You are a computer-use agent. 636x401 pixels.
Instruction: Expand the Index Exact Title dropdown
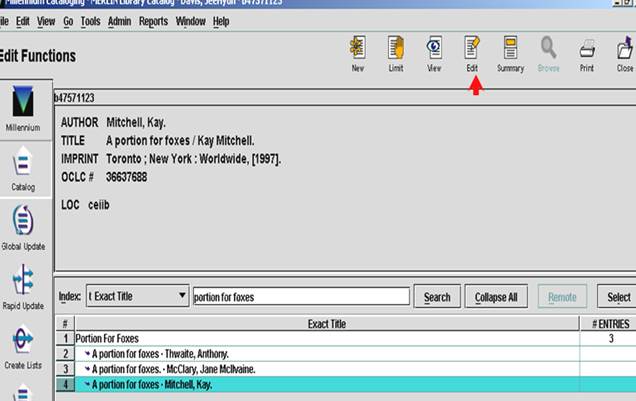pos(180,297)
